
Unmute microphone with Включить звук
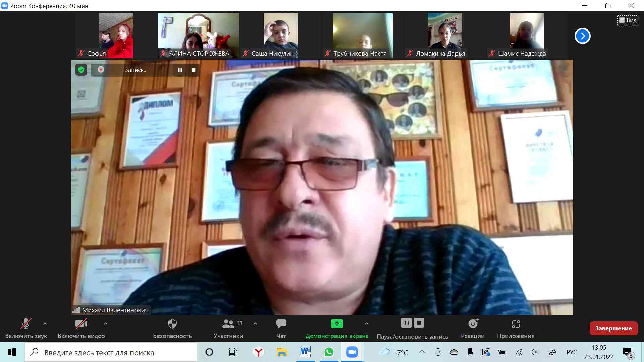(x=26, y=324)
